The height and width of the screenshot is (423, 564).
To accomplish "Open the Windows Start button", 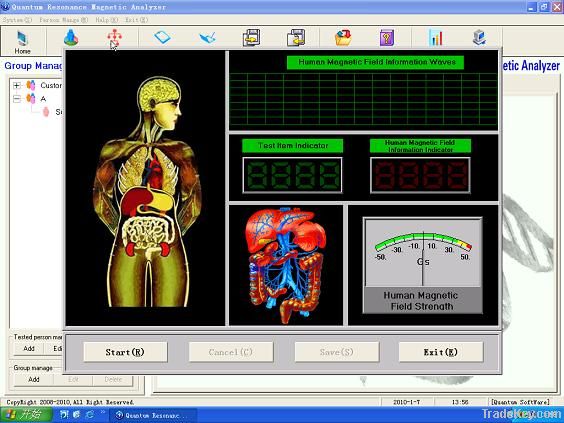I will 26,415.
